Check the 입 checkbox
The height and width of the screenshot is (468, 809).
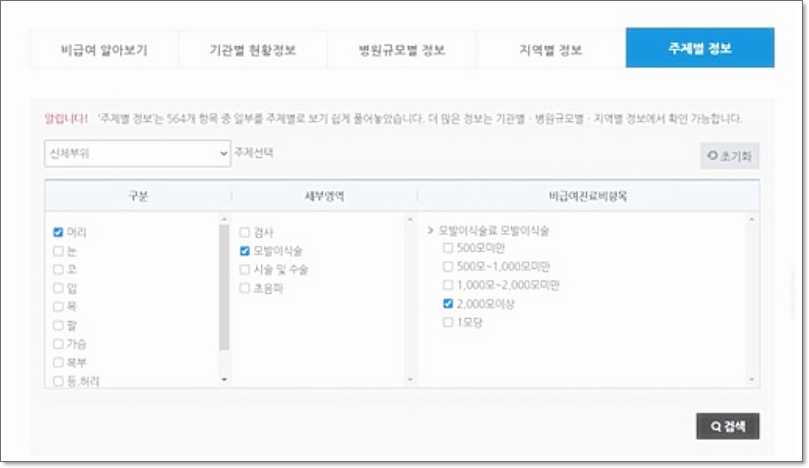pyautogui.click(x=58, y=288)
